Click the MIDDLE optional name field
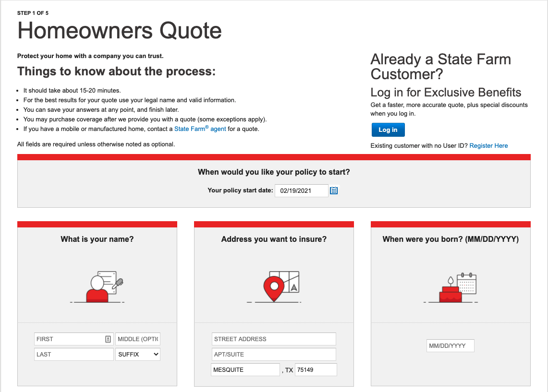 (x=137, y=339)
